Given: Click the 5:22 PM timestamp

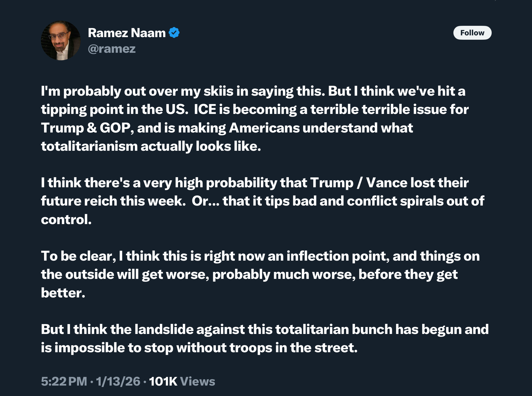Looking at the screenshot, I should 64,381.
